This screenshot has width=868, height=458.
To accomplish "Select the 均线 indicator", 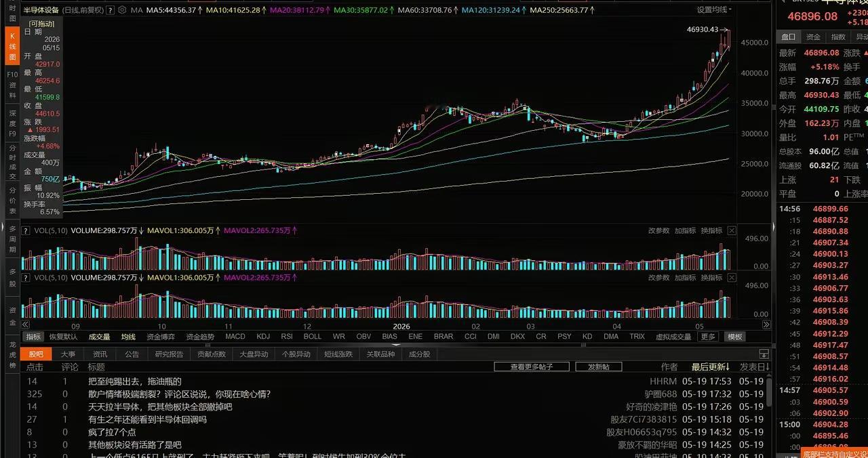I will pyautogui.click(x=128, y=337).
